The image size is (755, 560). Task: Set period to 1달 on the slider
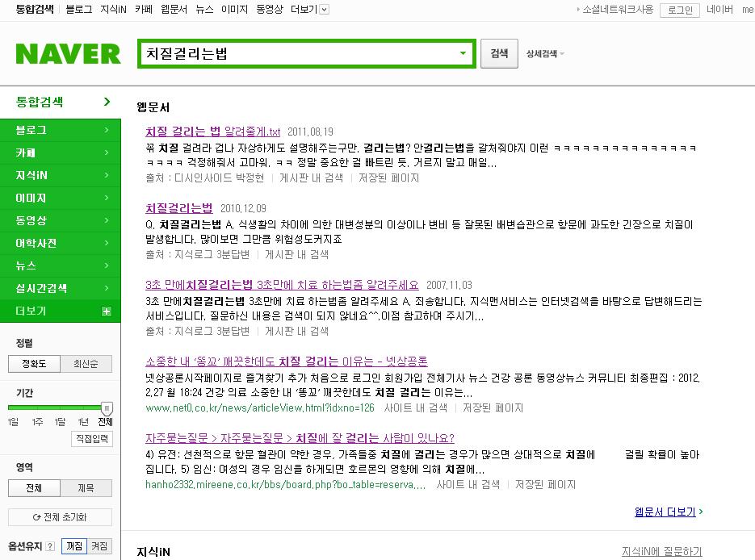click(61, 422)
